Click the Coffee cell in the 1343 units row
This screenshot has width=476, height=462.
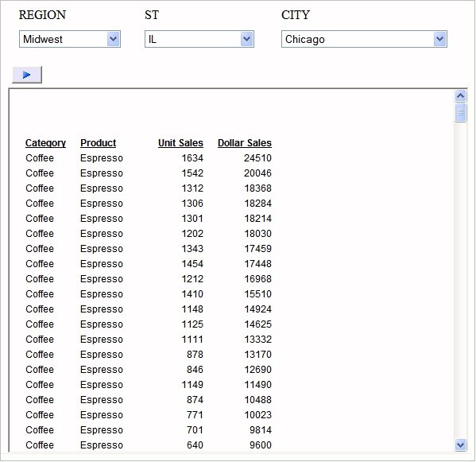point(40,249)
